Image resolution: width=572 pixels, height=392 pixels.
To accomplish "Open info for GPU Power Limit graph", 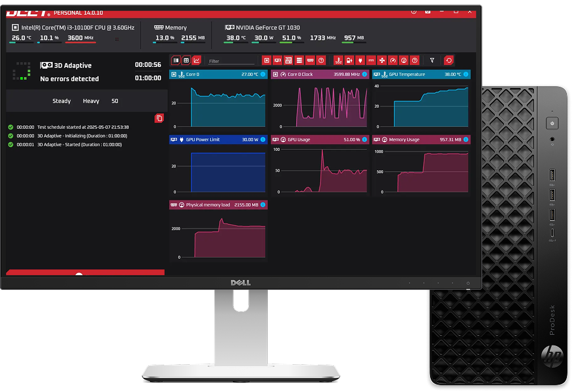I will (x=263, y=140).
